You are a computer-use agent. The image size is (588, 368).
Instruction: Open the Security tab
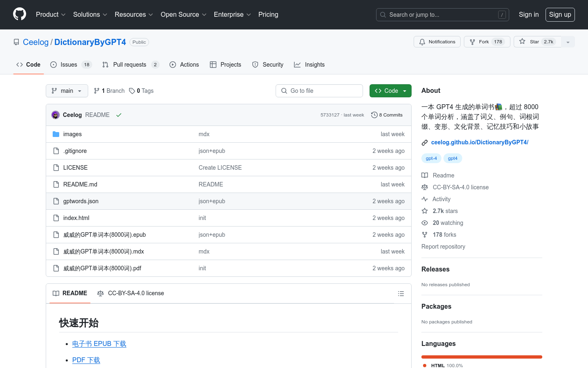click(268, 65)
